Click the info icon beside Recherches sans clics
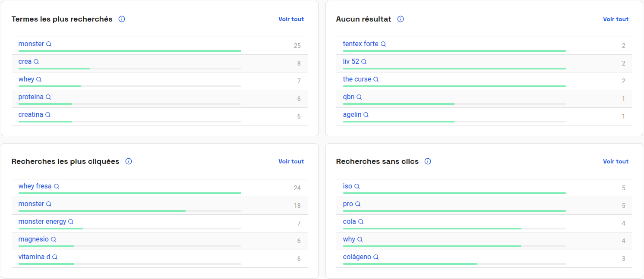This screenshot has height=279, width=644. (428, 161)
